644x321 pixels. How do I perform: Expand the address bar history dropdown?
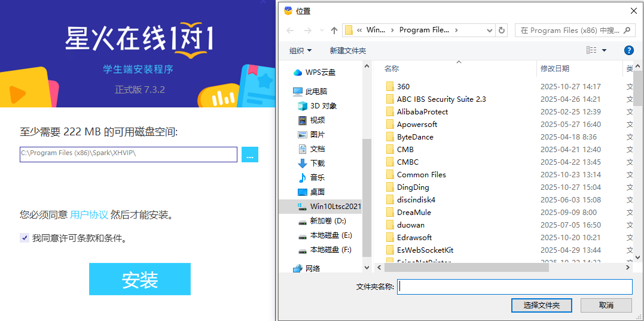tap(490, 31)
